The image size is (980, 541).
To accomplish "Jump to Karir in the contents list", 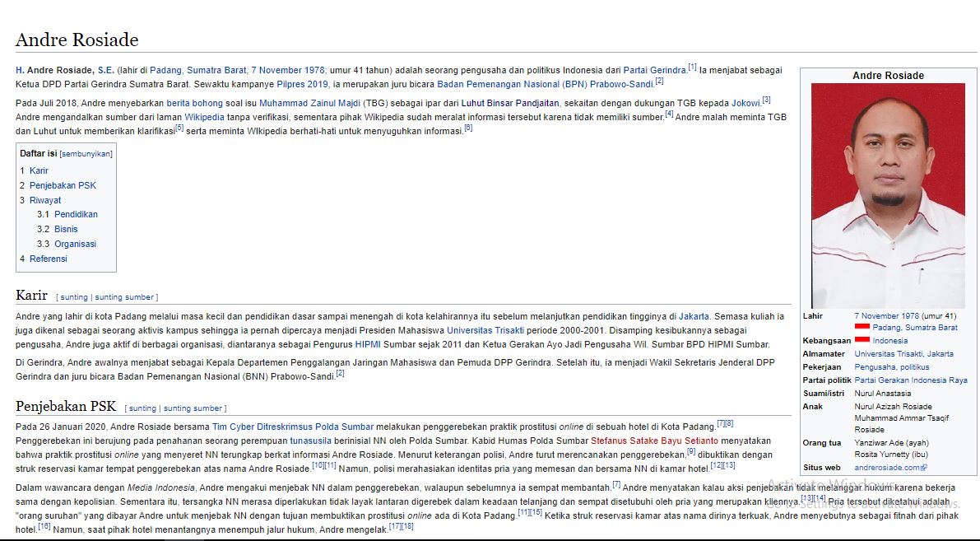I will coord(39,170).
